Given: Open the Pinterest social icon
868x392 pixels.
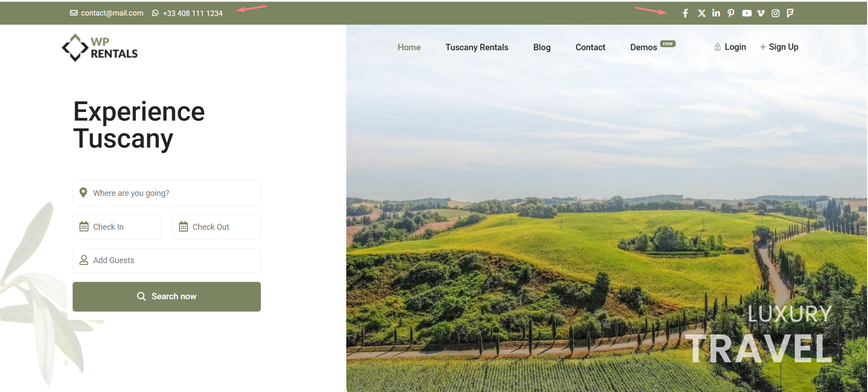Looking at the screenshot, I should pos(731,13).
